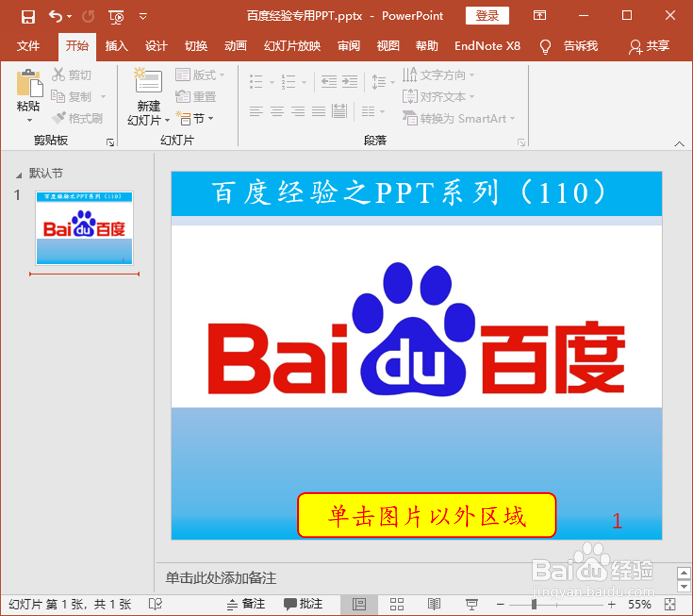Click the 告诉我 lightbulb search box
Image resolution: width=693 pixels, height=616 pixels.
pyautogui.click(x=569, y=46)
